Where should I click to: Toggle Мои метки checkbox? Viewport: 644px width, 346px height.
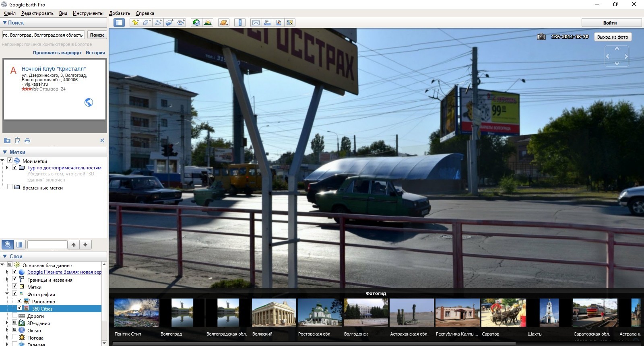[x=10, y=160]
